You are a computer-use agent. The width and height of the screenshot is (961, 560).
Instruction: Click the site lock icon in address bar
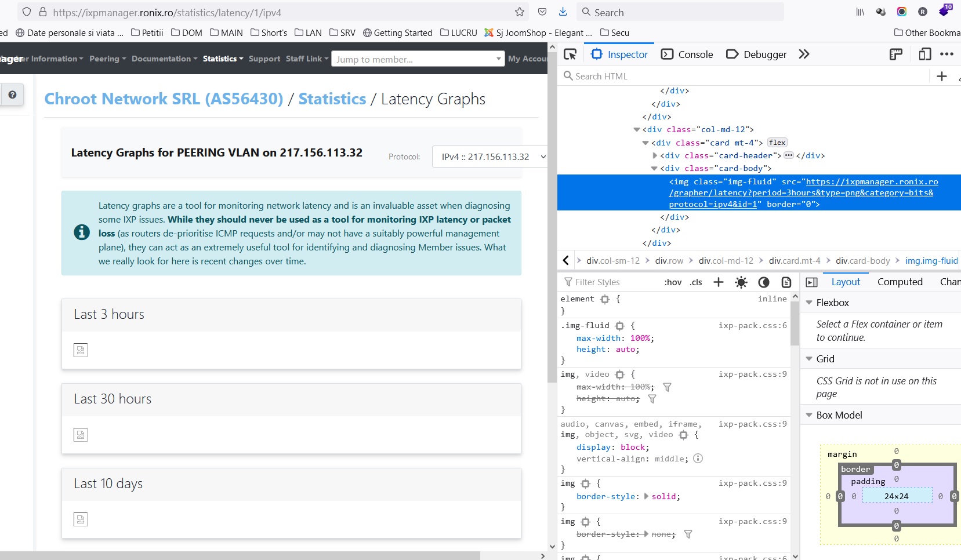coord(43,12)
